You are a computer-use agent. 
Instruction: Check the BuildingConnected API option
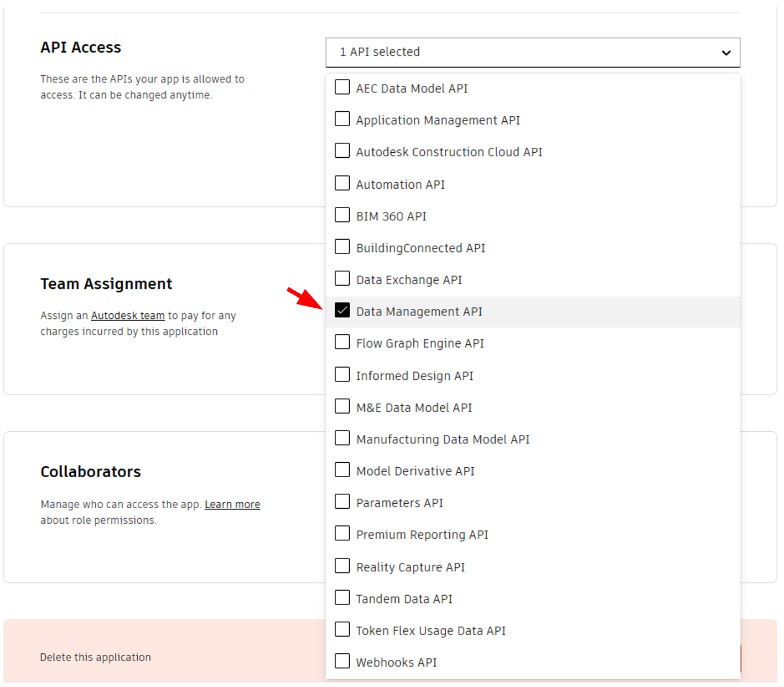(342, 247)
